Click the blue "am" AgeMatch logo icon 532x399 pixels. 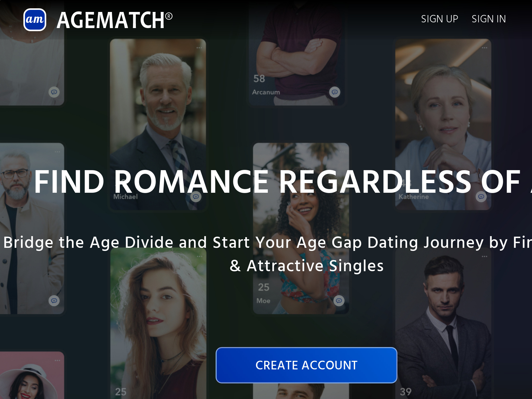pos(35,20)
